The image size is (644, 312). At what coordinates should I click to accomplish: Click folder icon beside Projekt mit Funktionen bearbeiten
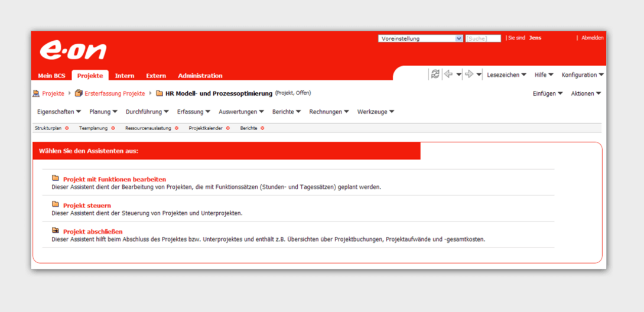coord(56,178)
